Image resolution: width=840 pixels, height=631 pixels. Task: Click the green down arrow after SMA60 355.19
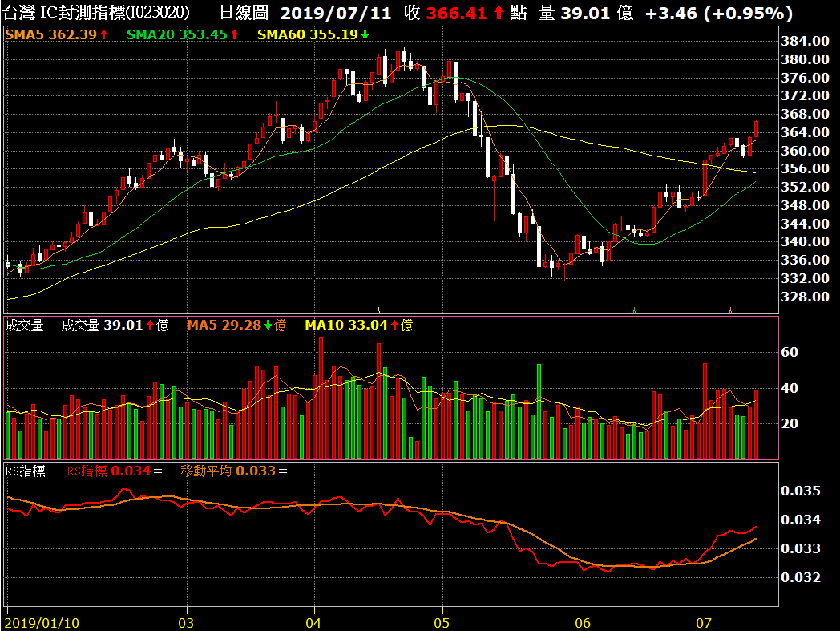pyautogui.click(x=365, y=34)
